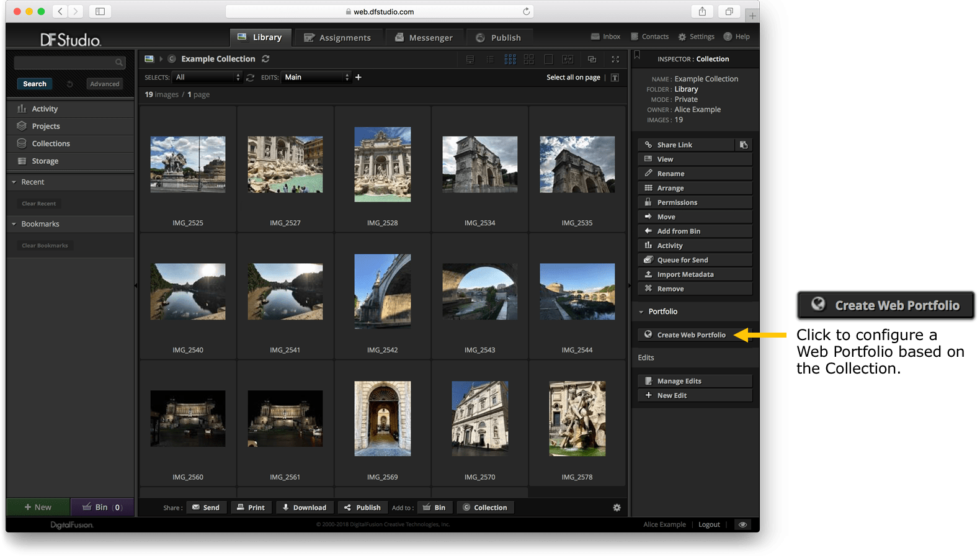This screenshot has width=980, height=556.
Task: Refresh Example Collection with the reload icon
Action: point(265,59)
